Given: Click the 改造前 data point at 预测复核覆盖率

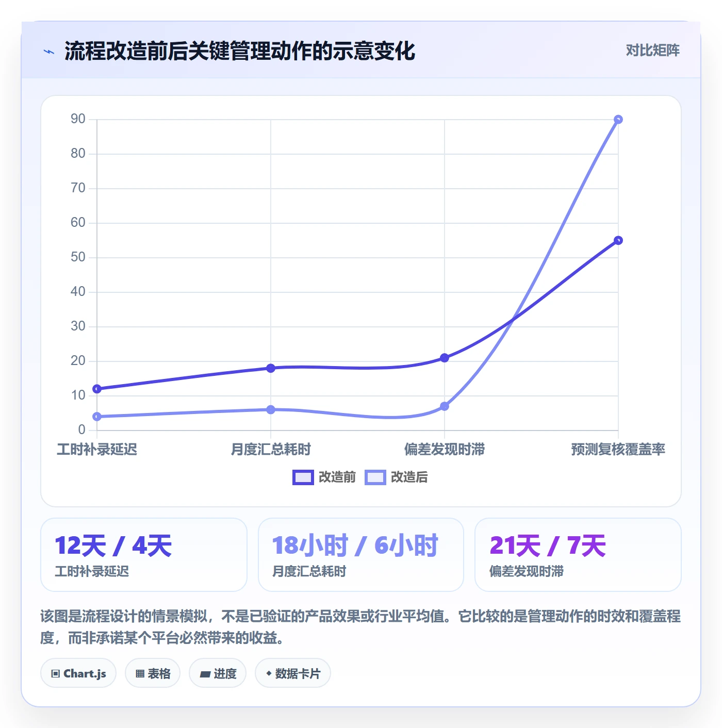Looking at the screenshot, I should point(618,240).
